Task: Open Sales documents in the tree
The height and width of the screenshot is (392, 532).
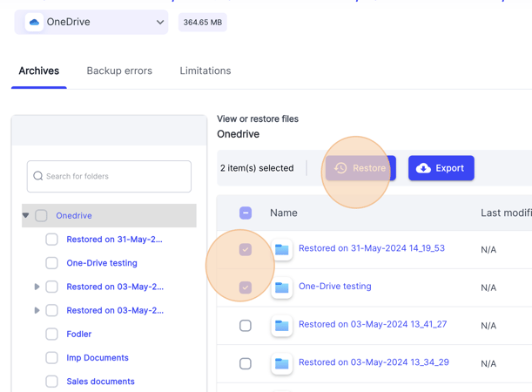Action: [100, 382]
